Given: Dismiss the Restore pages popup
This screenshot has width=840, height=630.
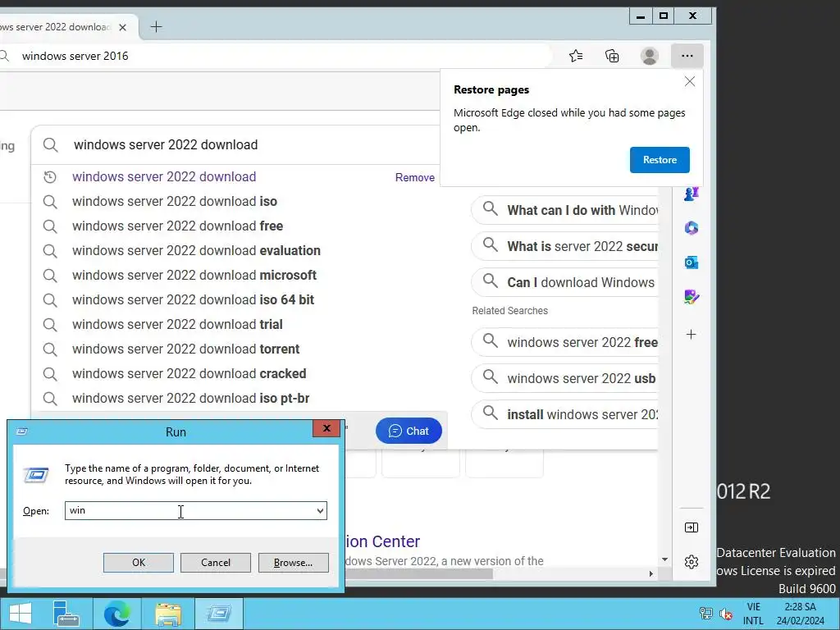Looking at the screenshot, I should [x=689, y=81].
